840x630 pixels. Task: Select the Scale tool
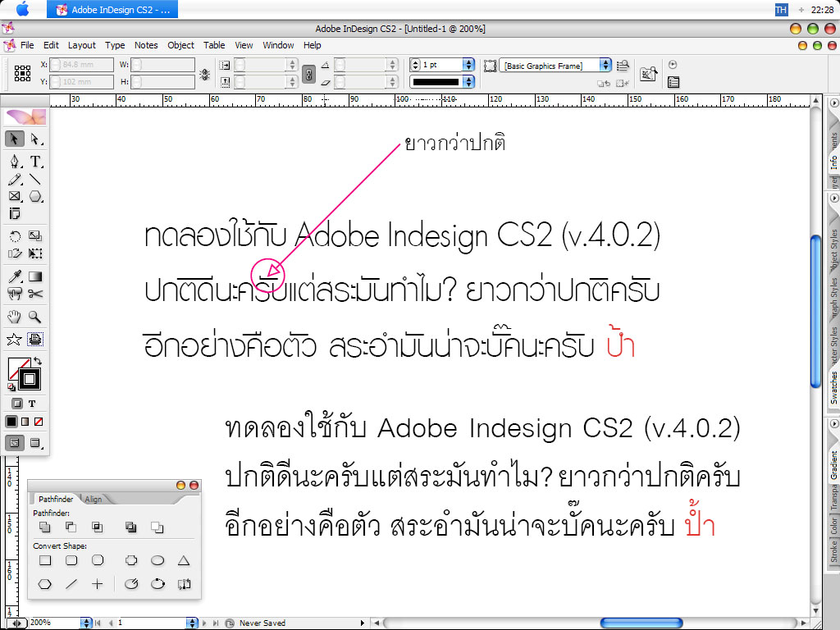[x=35, y=236]
